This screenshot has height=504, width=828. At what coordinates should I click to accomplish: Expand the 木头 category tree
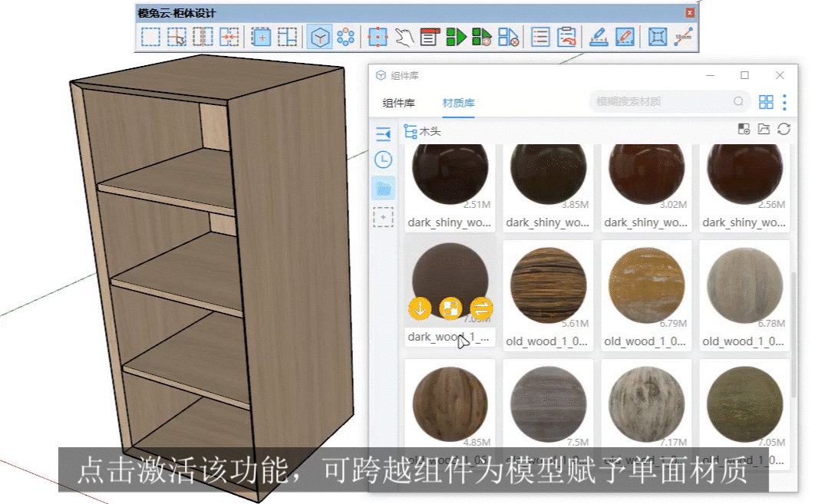411,131
